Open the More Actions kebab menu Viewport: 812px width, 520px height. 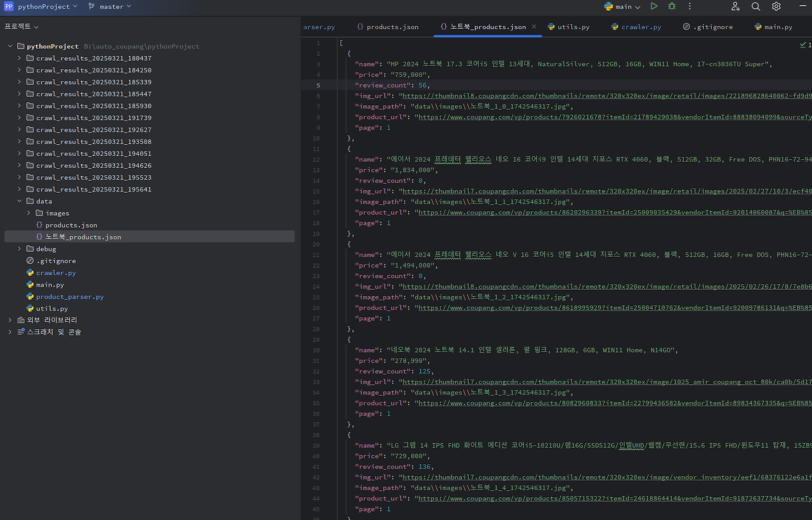click(x=690, y=6)
